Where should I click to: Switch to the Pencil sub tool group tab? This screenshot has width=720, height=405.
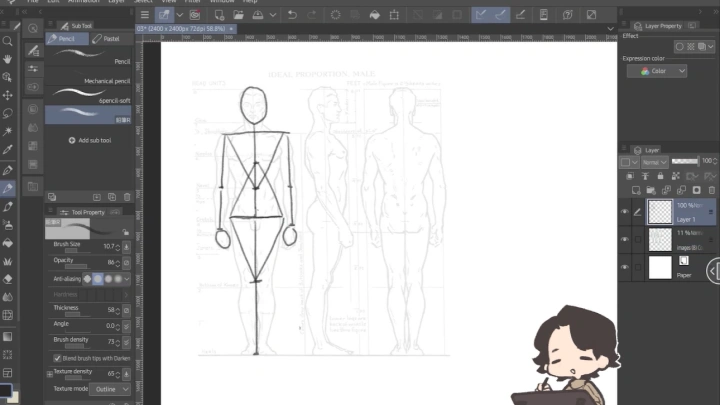[67, 39]
